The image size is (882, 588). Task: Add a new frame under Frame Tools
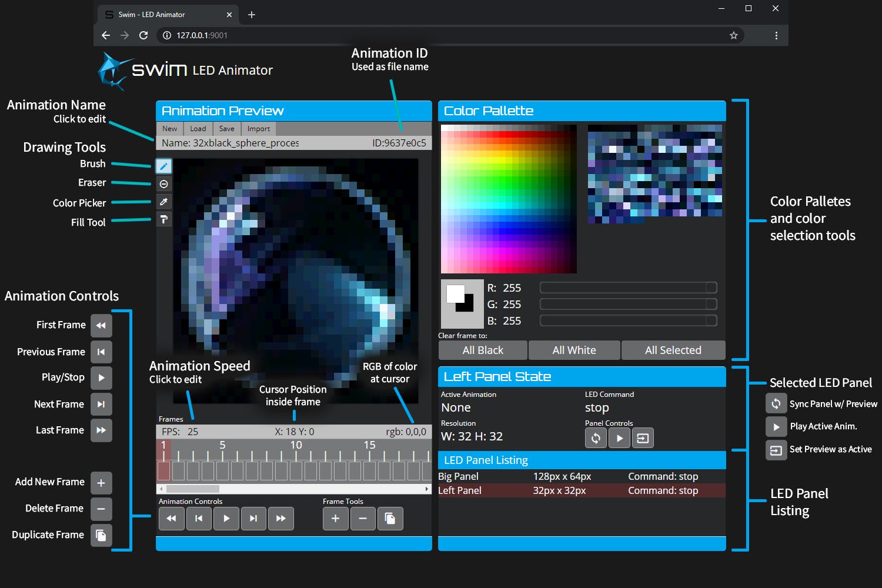(x=336, y=519)
